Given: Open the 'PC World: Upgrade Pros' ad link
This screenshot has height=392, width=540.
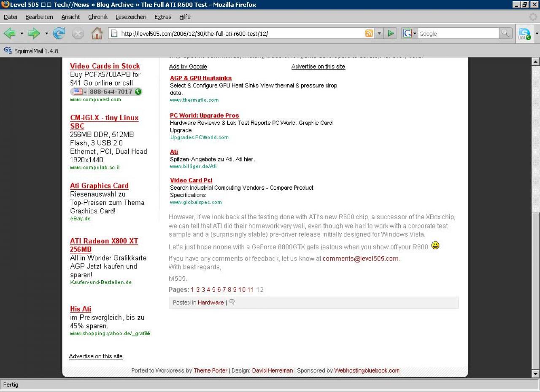Looking at the screenshot, I should (205, 115).
